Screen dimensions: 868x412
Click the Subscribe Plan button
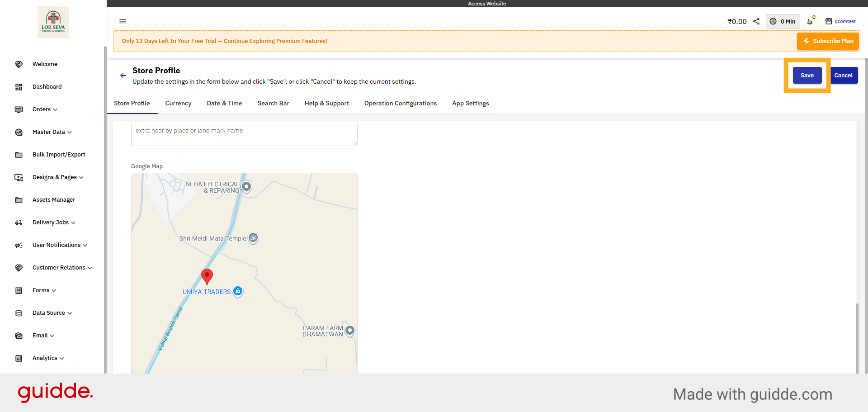tap(828, 41)
